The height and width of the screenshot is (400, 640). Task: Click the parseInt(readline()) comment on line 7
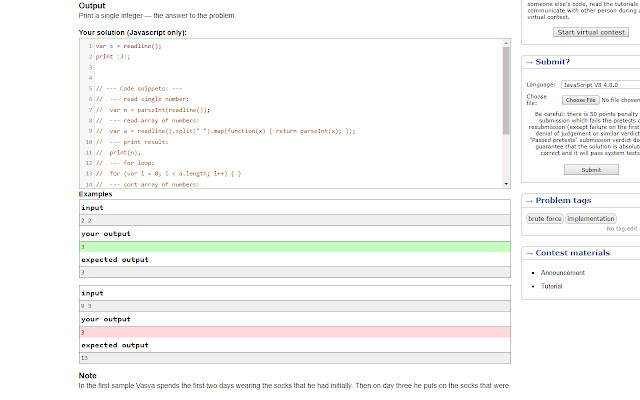pos(153,110)
